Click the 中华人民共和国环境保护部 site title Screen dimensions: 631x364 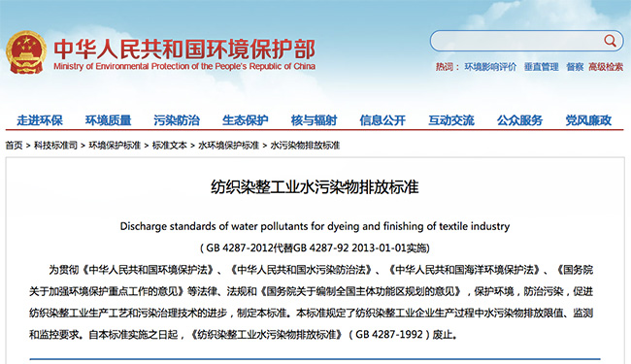pos(184,49)
